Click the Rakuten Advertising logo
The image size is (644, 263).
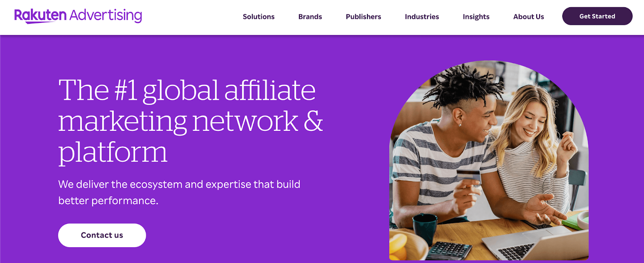[x=78, y=16]
